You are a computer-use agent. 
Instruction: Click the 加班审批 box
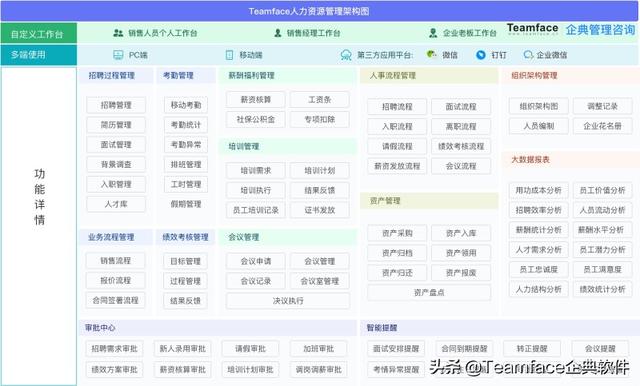[x=319, y=349]
